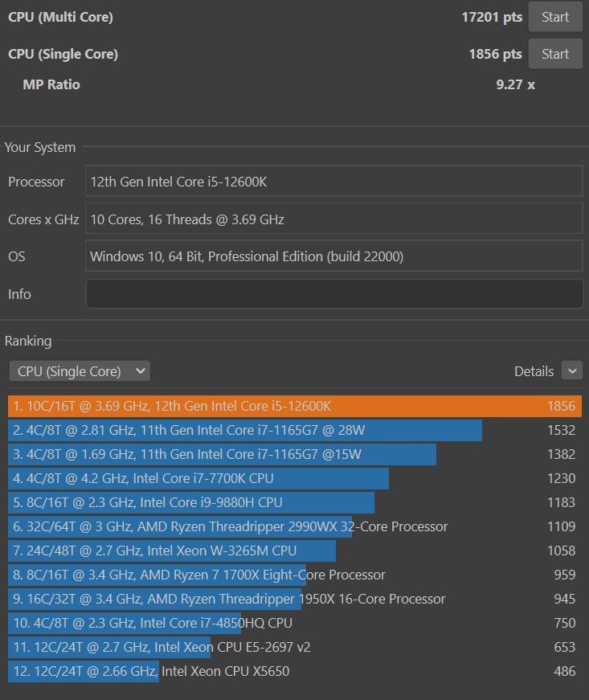
Task: Select ranking row Intel Core i9-9880H
Action: [294, 502]
